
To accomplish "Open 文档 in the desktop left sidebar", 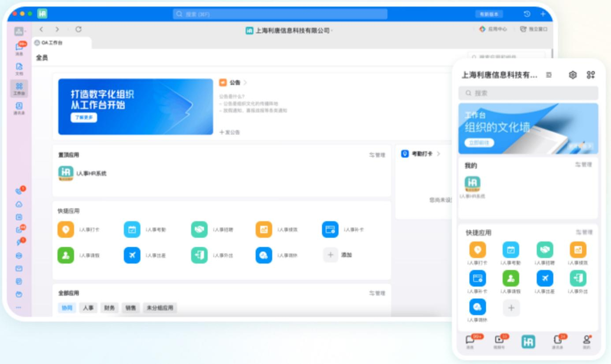I will [x=19, y=69].
